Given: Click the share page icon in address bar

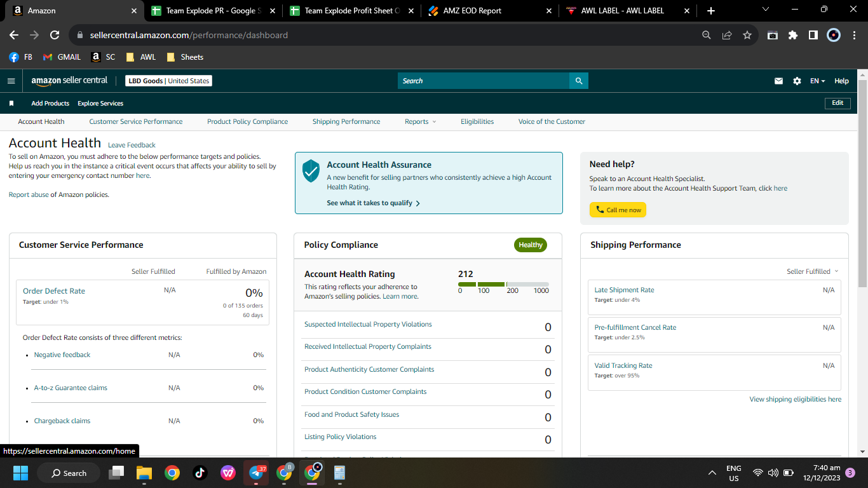Looking at the screenshot, I should tap(727, 35).
